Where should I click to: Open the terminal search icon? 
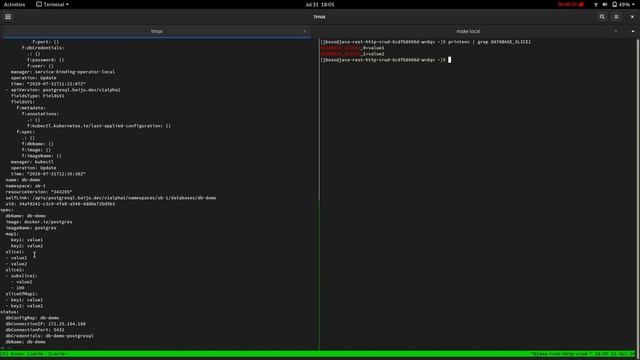[602, 17]
